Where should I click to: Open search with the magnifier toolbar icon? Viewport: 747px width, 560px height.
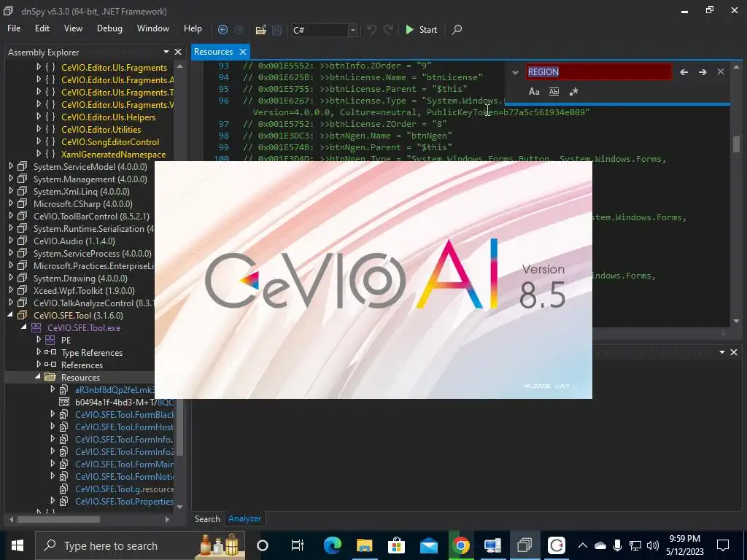(457, 29)
